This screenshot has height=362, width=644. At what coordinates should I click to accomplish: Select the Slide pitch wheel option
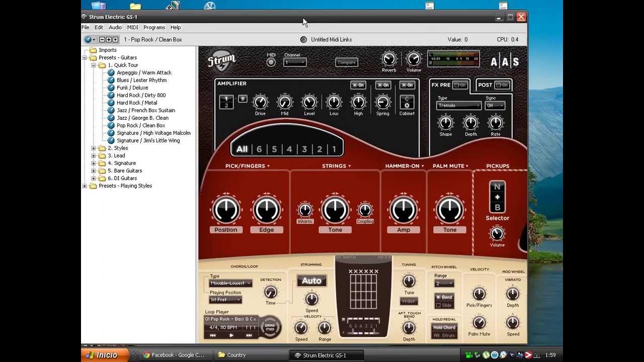[x=444, y=305]
